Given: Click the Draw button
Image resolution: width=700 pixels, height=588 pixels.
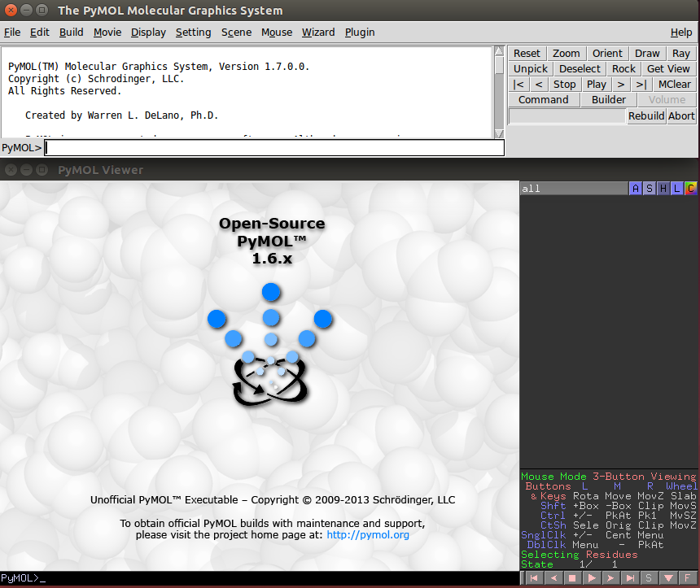Looking at the screenshot, I should [647, 54].
